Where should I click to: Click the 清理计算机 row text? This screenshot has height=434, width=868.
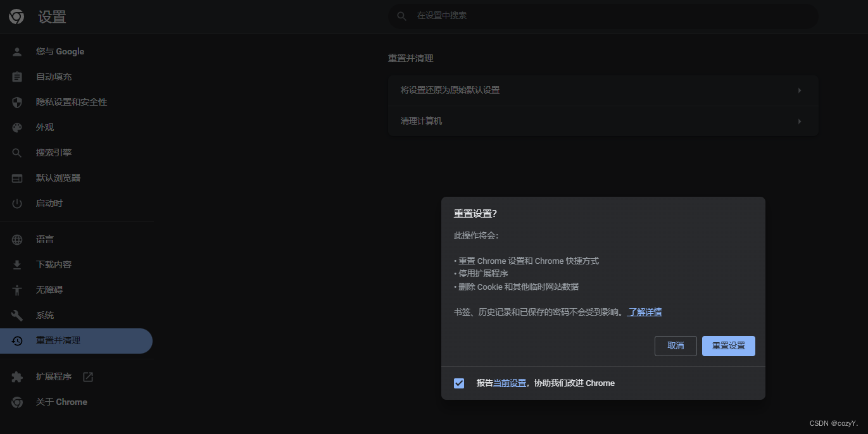422,121
